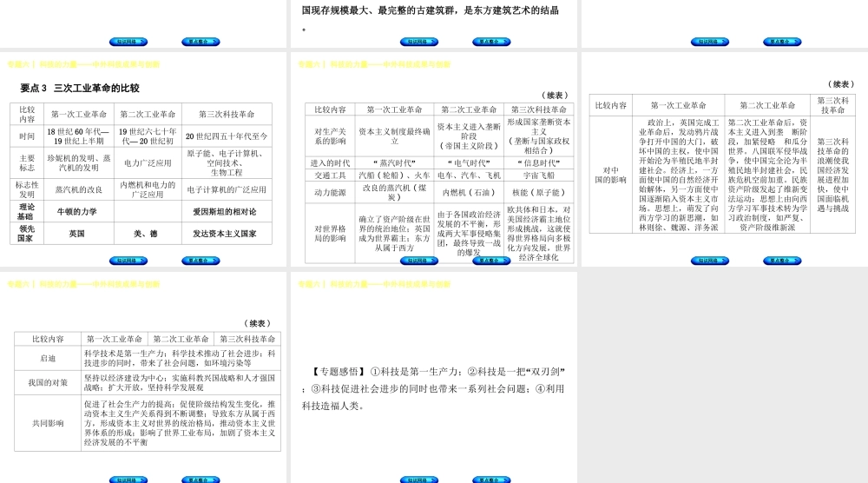This screenshot has width=868, height=483.
Task: Select the 科学技术是第一生产力 text cell
Action: [181, 359]
